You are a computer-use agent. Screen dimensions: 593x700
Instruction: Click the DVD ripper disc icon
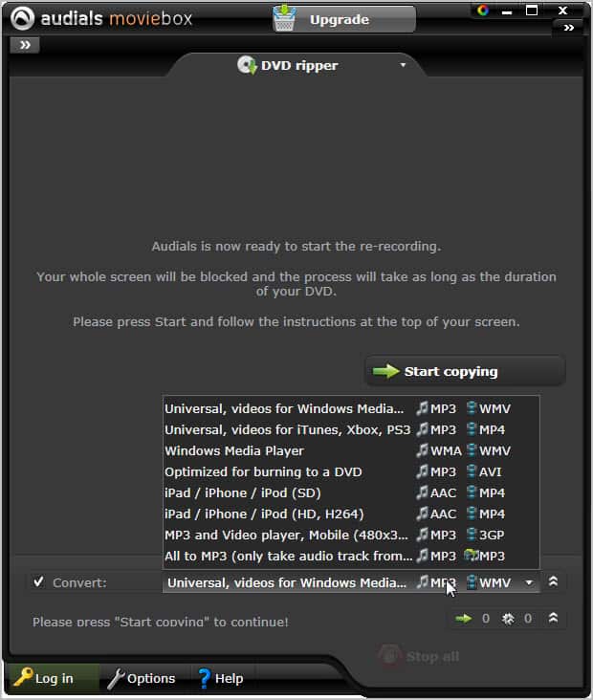pos(246,65)
